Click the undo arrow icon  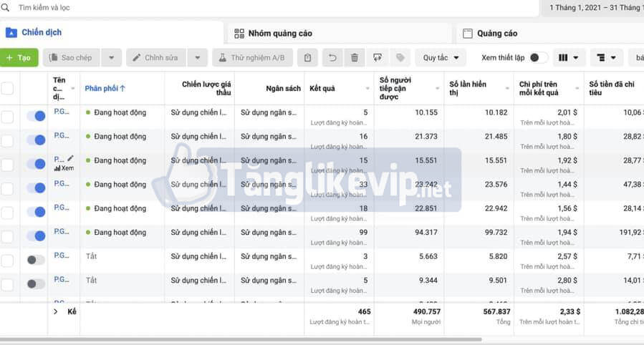[332, 58]
